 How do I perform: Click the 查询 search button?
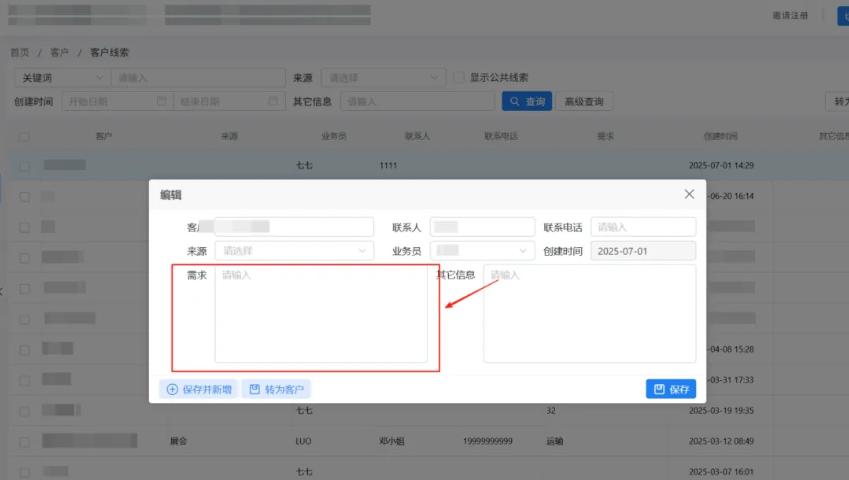tap(527, 101)
